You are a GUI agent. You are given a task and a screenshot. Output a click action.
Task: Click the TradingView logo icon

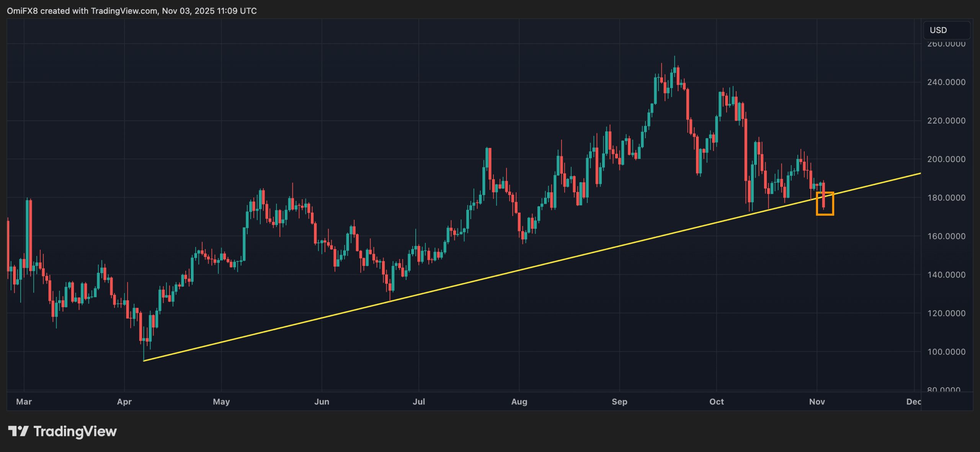click(x=18, y=431)
